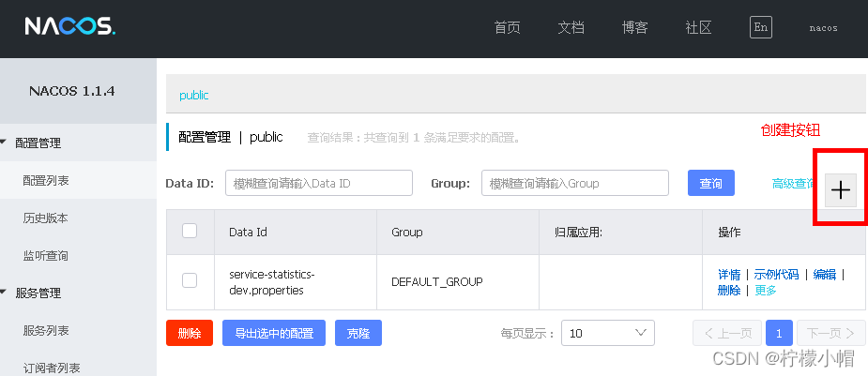This screenshot has width=868, height=376.
Task: Click 导出选中的配置 export button
Action: tap(274, 333)
